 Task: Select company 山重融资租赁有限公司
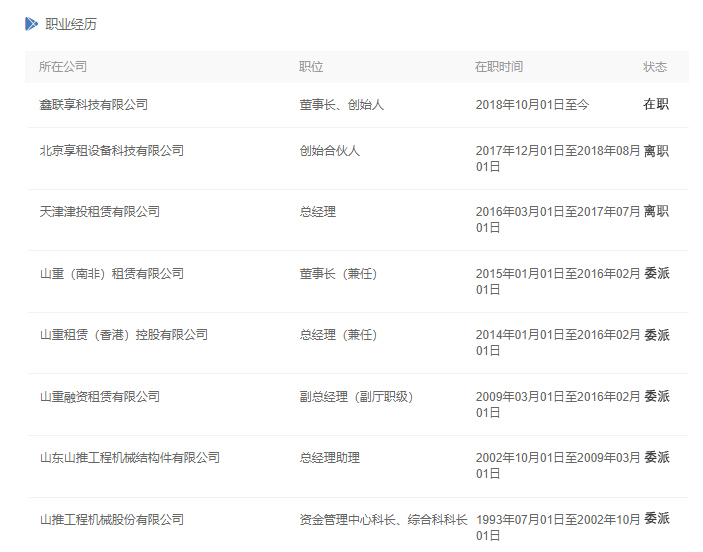point(100,397)
